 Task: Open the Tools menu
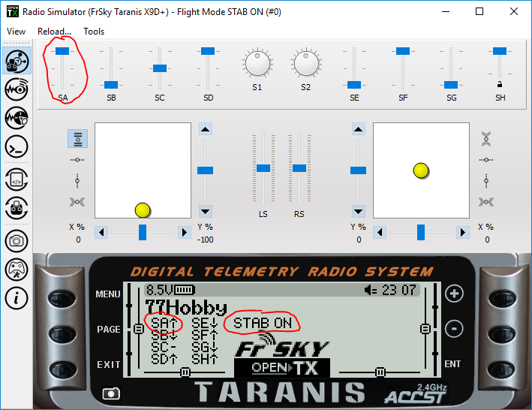click(94, 32)
